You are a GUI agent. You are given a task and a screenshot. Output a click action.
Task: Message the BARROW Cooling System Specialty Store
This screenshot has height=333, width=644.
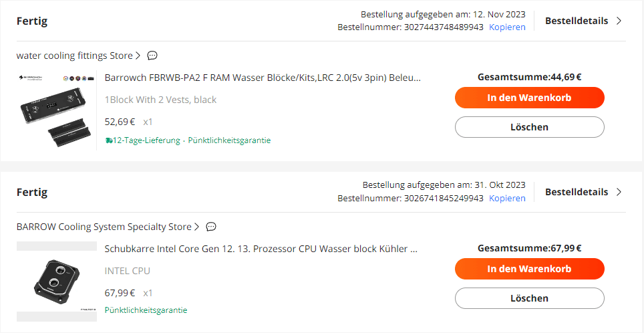212,227
